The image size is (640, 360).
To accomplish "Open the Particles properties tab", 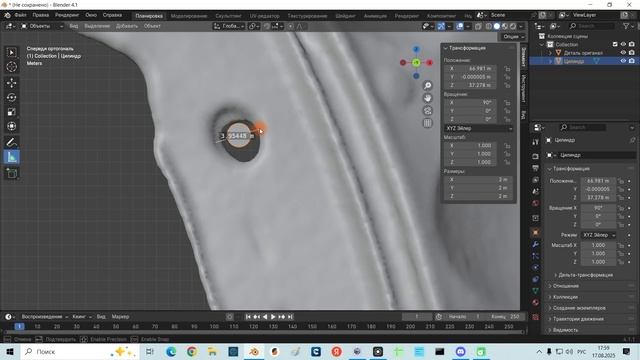I will coord(536,256).
